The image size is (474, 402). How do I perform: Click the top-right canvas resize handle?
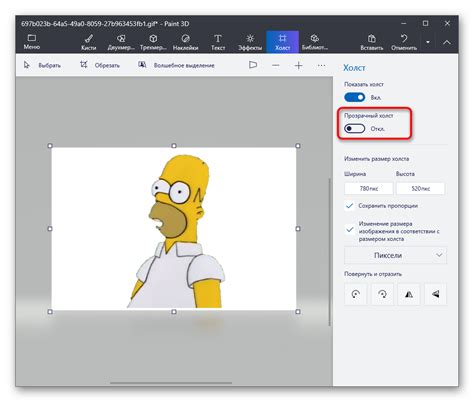coord(298,146)
